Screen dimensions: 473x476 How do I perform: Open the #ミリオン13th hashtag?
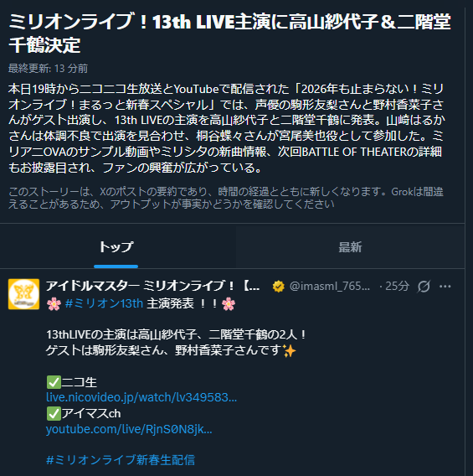point(104,303)
